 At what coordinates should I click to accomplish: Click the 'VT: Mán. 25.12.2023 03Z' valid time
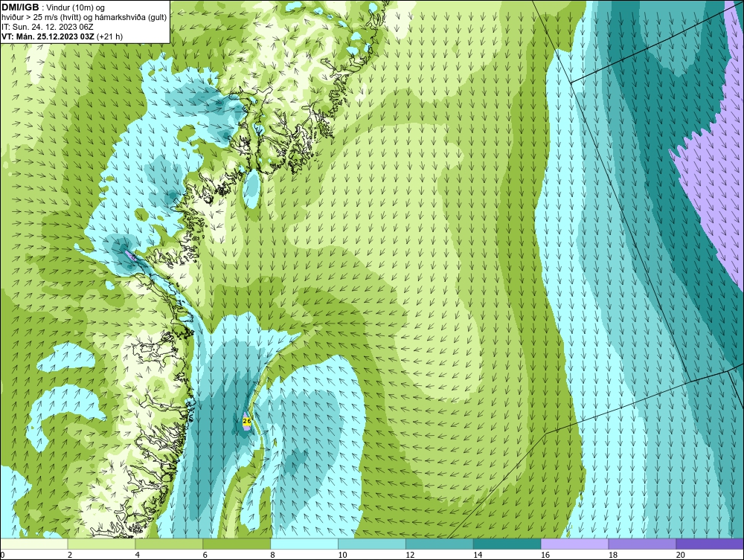tap(48, 36)
